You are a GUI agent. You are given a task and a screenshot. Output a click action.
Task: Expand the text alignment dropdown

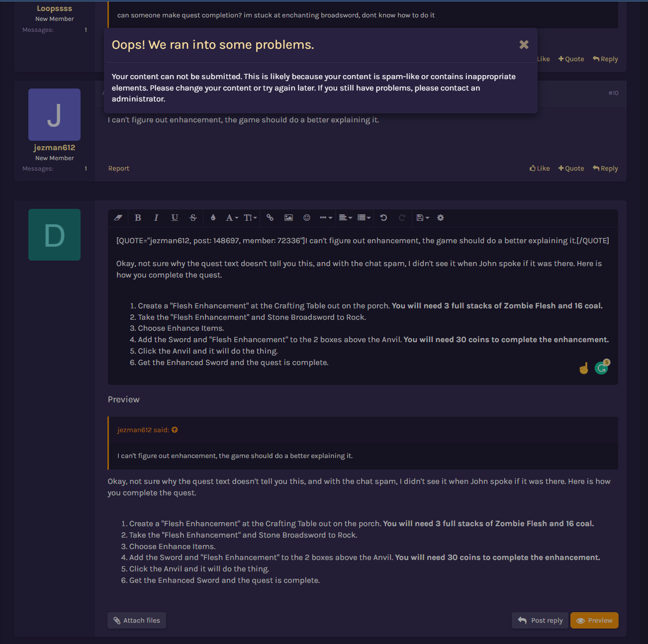[x=346, y=218]
